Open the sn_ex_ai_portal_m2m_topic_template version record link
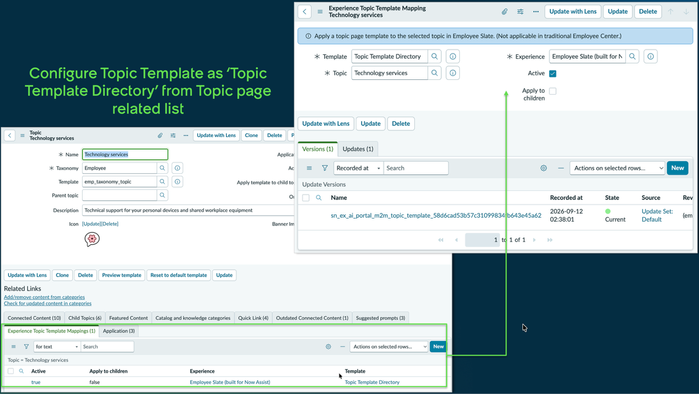699x394 pixels. [436, 215]
